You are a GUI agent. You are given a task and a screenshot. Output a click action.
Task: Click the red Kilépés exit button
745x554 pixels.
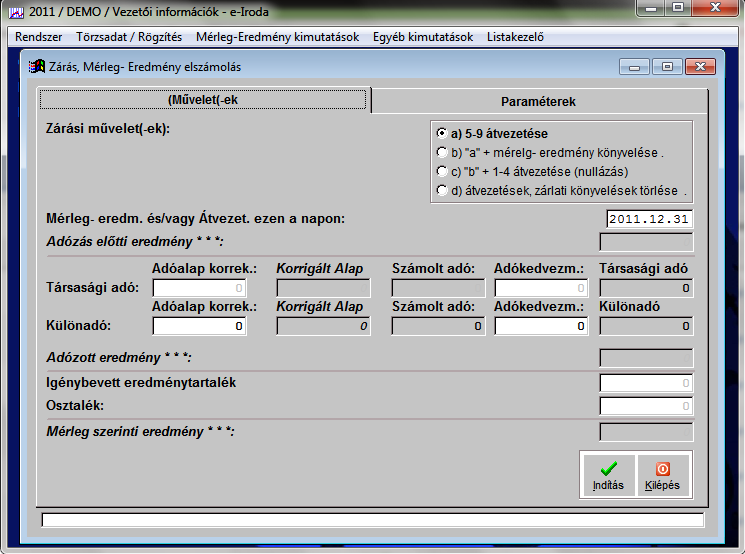[x=662, y=475]
